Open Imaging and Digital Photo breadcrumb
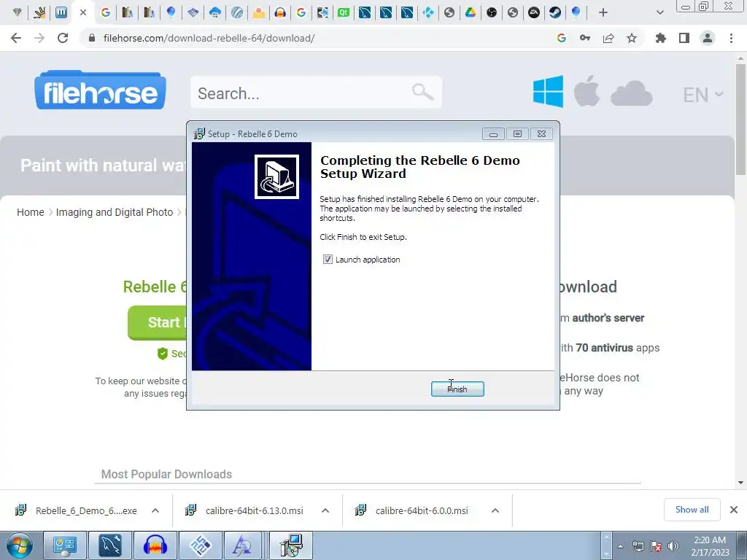 [x=115, y=212]
